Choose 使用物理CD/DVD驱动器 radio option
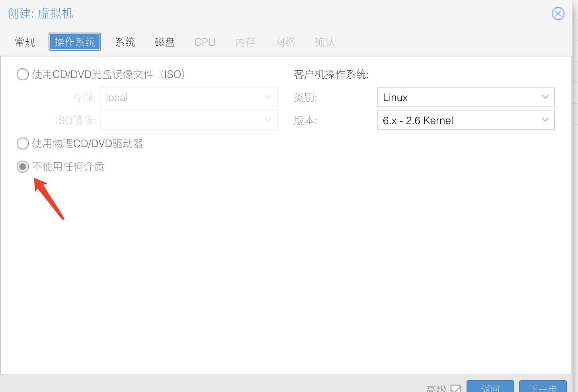Screen dimensions: 578x392 [x=23, y=144]
